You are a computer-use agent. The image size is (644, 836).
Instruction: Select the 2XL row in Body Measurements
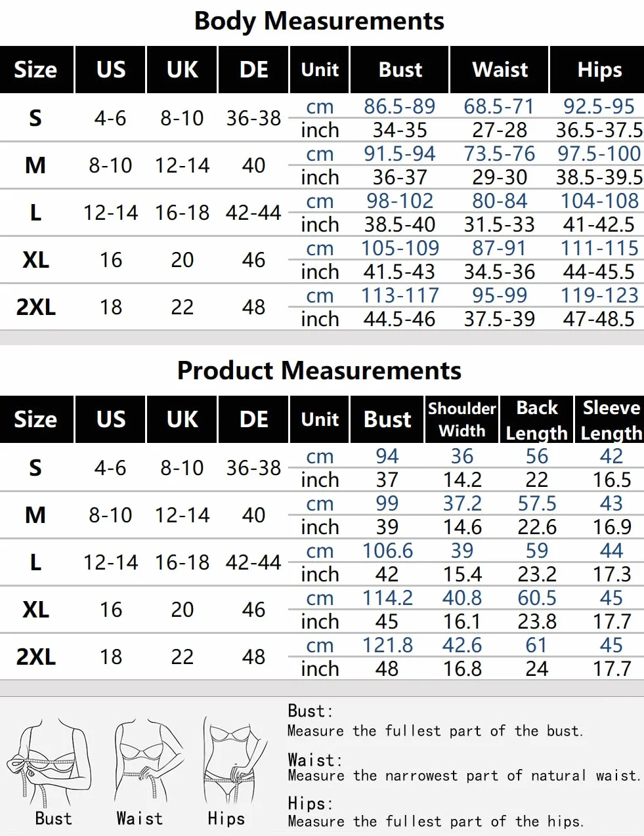click(x=322, y=307)
